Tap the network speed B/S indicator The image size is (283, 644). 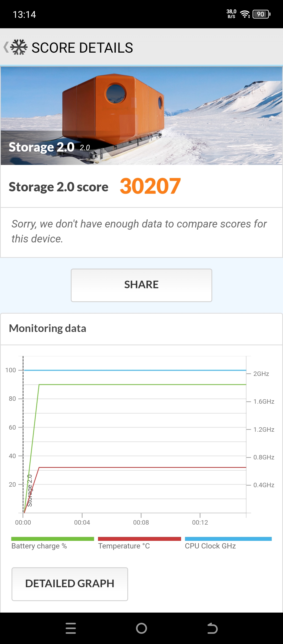[231, 14]
